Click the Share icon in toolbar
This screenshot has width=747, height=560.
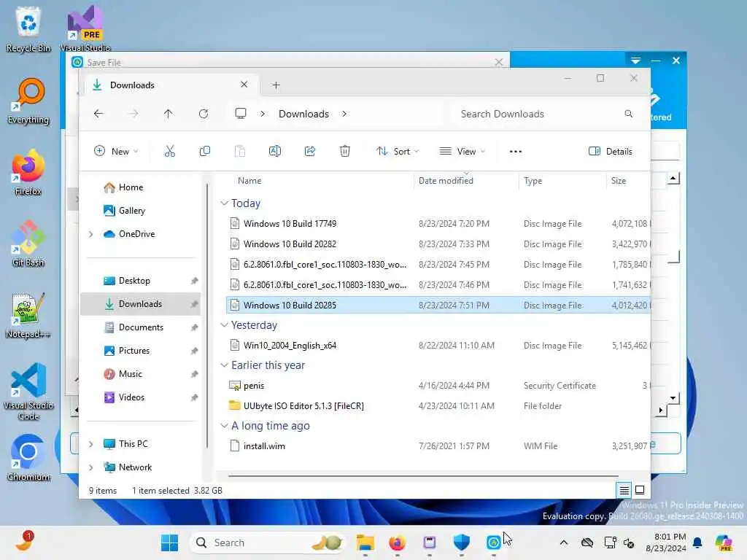(x=310, y=152)
